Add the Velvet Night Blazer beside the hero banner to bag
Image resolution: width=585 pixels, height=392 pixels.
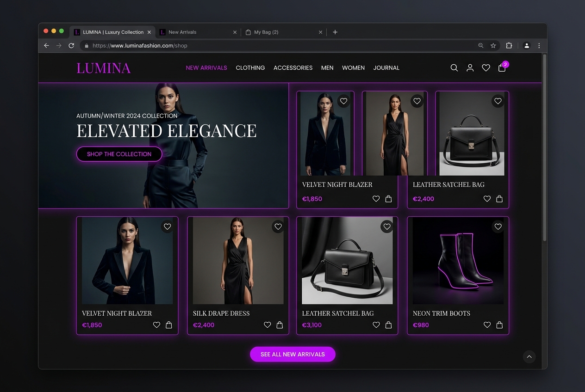tap(389, 199)
